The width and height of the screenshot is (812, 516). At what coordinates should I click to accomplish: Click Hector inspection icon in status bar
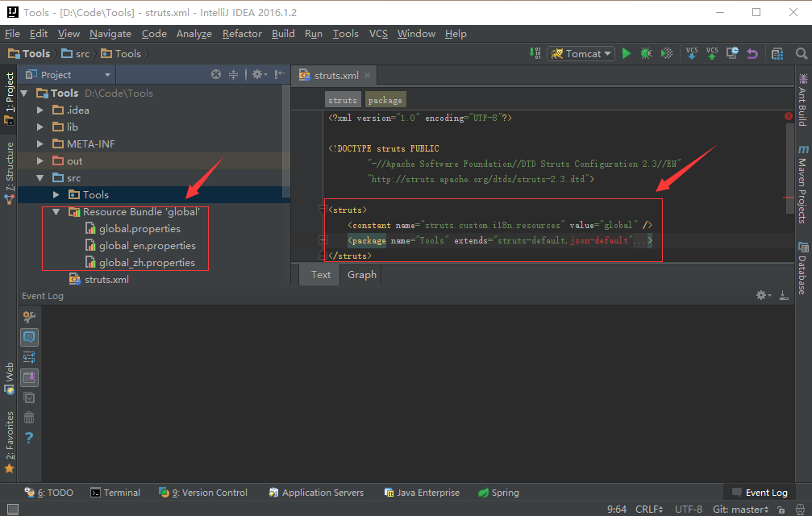pos(800,510)
